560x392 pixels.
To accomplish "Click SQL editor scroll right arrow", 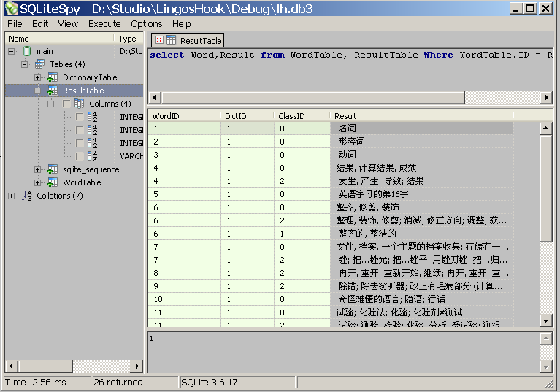I will coord(546,97).
